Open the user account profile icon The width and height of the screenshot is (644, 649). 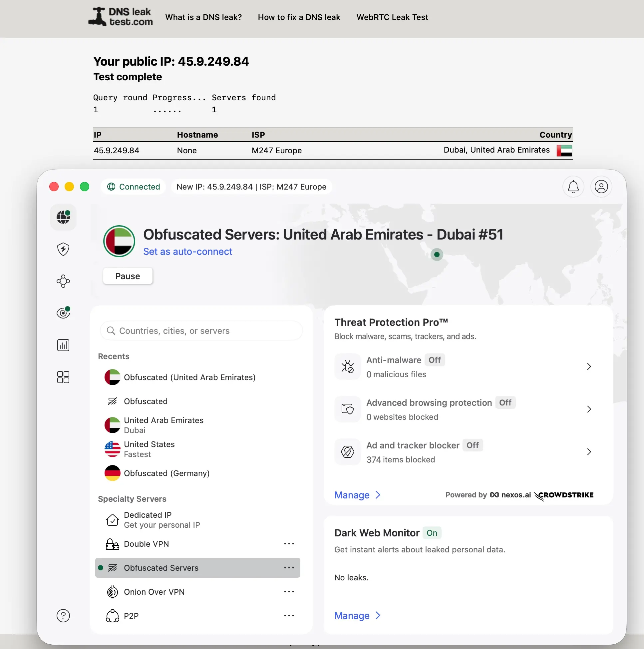pyautogui.click(x=601, y=187)
